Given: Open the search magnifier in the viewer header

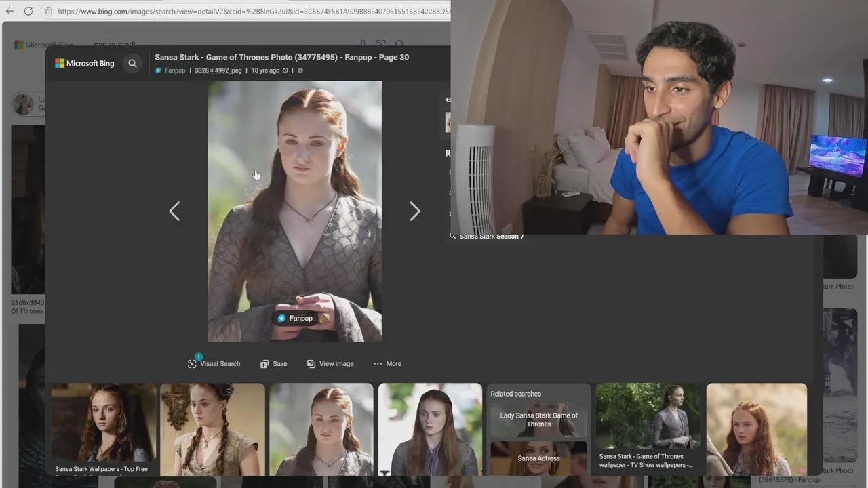Looking at the screenshot, I should 132,63.
